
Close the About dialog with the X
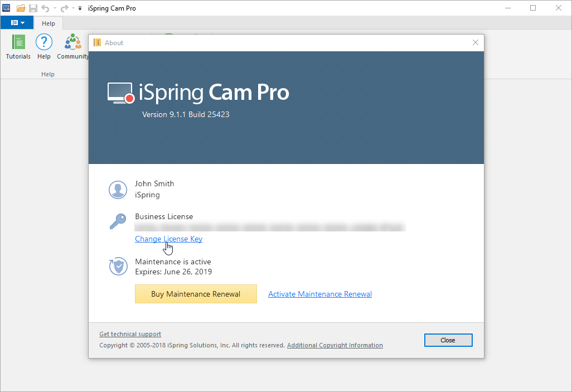(476, 42)
